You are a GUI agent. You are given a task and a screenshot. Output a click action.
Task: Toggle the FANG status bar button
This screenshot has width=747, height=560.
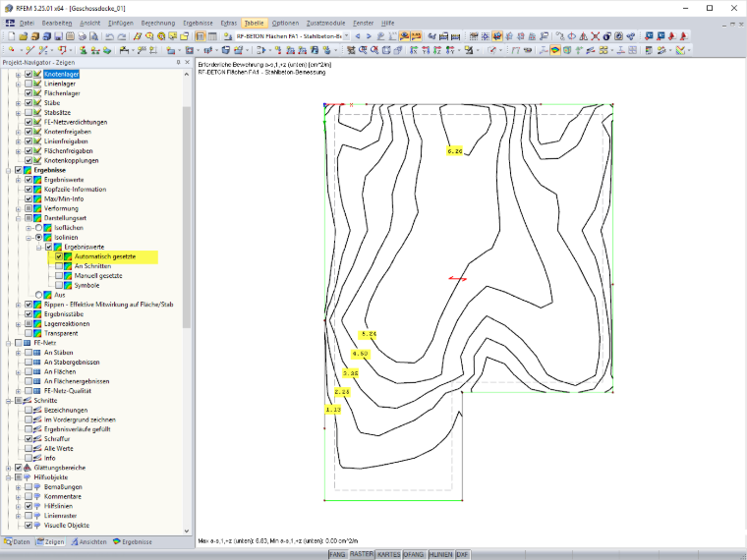pos(337,555)
